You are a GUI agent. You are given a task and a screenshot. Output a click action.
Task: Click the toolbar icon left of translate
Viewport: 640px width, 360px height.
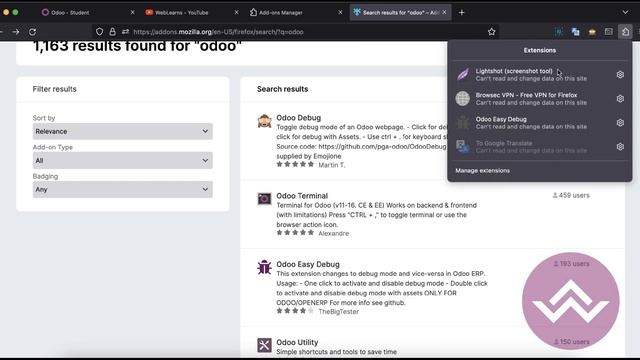tap(559, 32)
